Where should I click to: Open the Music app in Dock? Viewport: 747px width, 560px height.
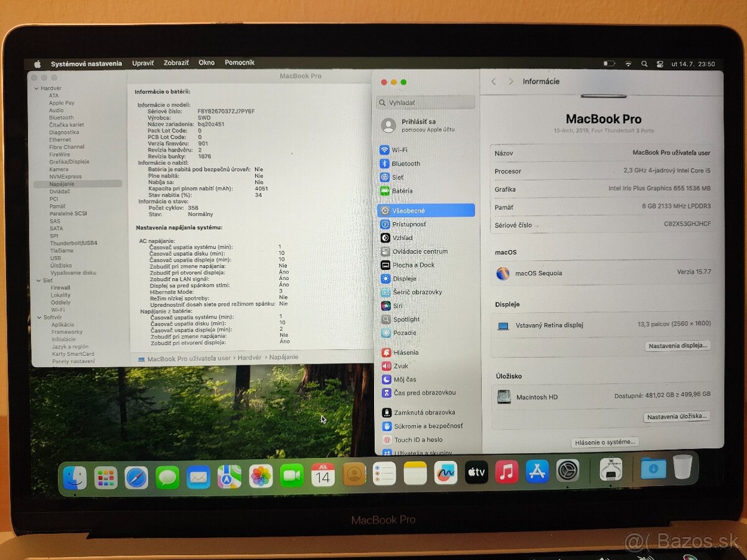pos(507,472)
